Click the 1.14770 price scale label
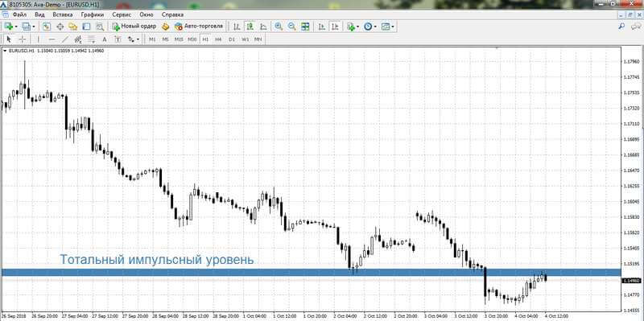The image size is (644, 321). pyautogui.click(x=630, y=294)
